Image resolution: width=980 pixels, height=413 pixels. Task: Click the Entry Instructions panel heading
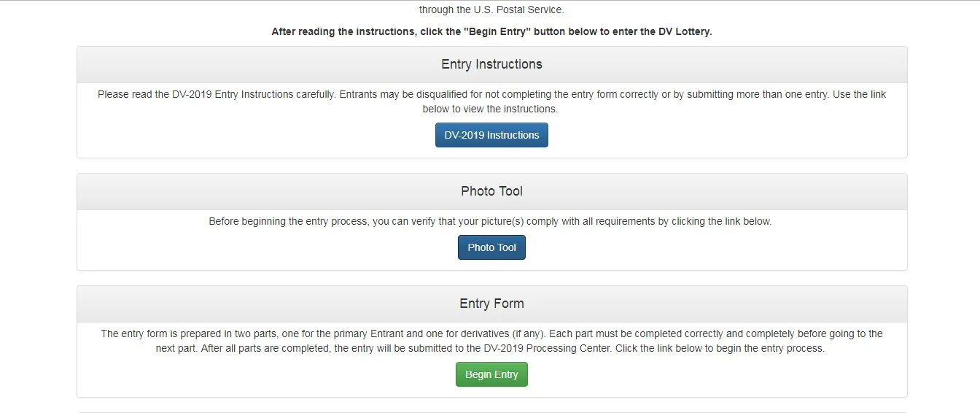tap(491, 64)
